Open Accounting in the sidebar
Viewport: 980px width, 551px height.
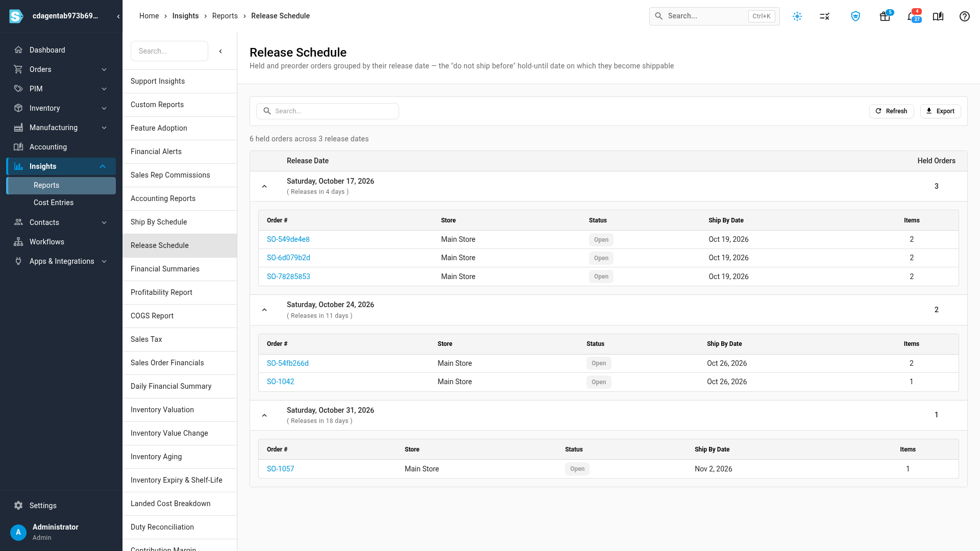pyautogui.click(x=61, y=147)
